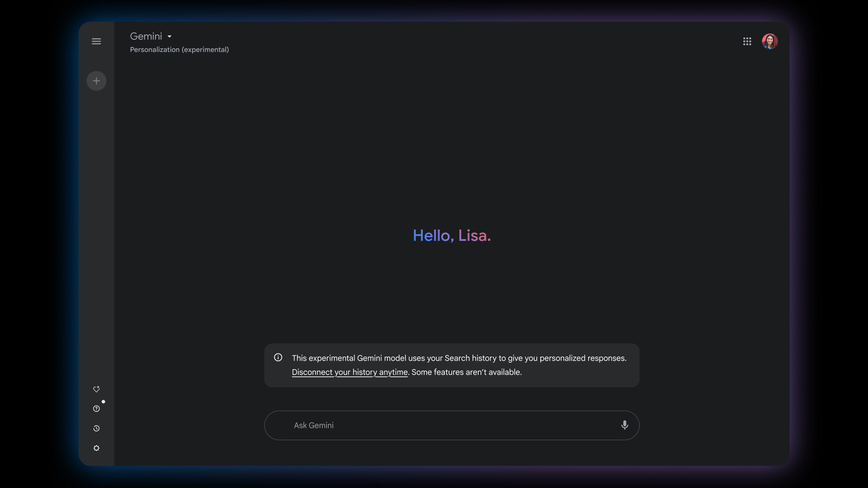Open the Help question mark icon
The height and width of the screenshot is (488, 868).
[x=96, y=408]
